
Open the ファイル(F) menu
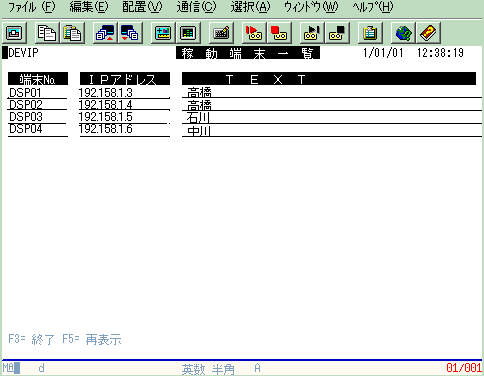(x=32, y=7)
